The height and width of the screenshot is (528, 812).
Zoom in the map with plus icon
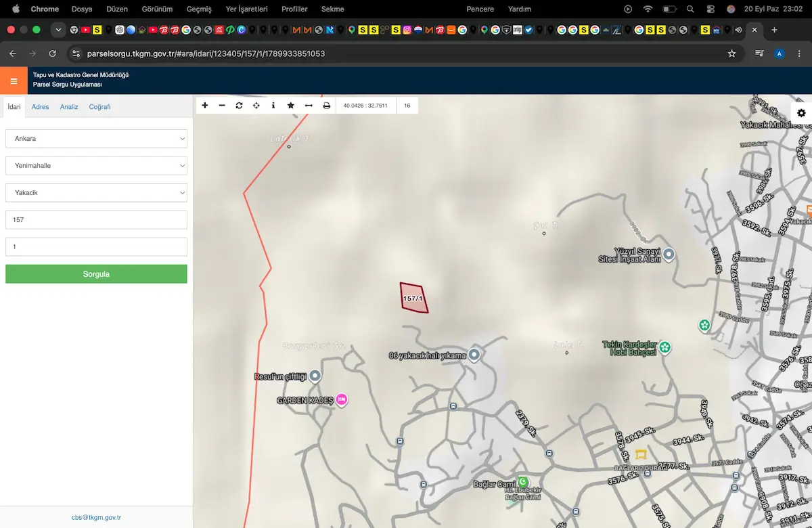pyautogui.click(x=205, y=106)
